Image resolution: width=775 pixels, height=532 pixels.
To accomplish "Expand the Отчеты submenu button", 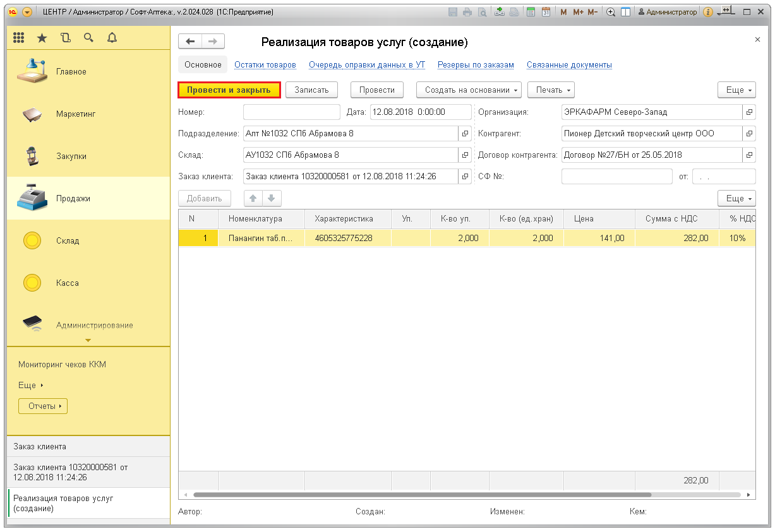I will [x=43, y=406].
